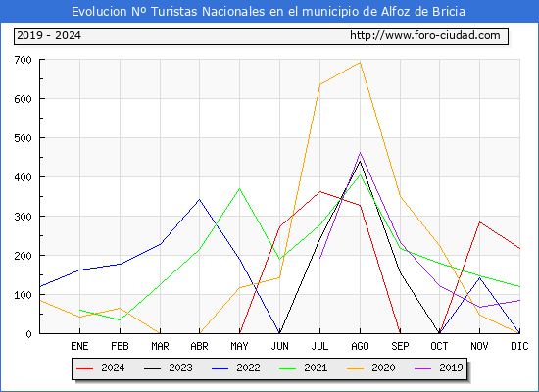
Task: Click the blue 2022 point at NOV
Action: point(479,278)
